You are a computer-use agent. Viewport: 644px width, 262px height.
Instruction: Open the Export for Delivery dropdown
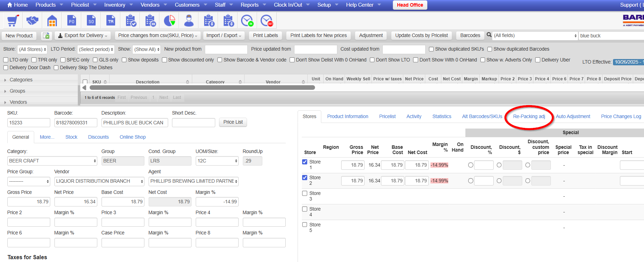[83, 36]
